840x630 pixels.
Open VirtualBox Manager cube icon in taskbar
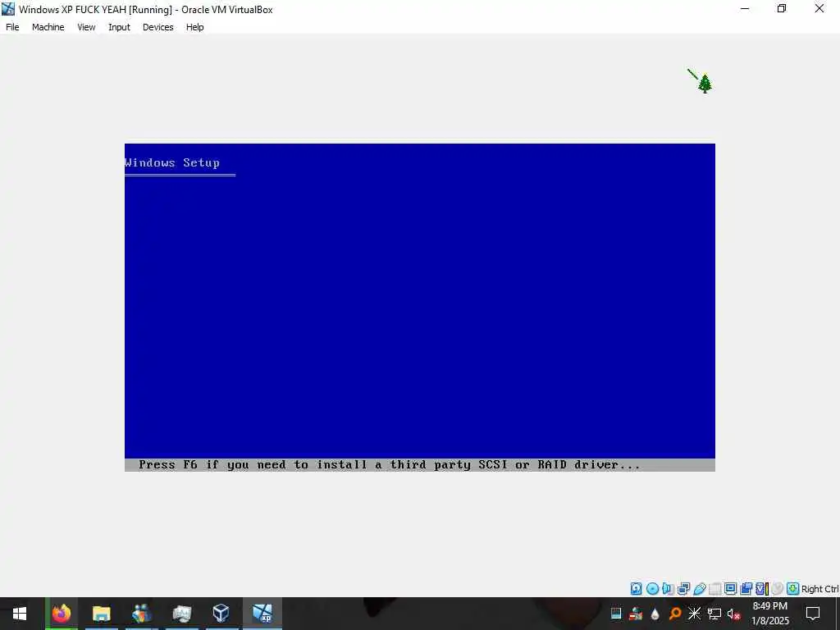coord(221,614)
